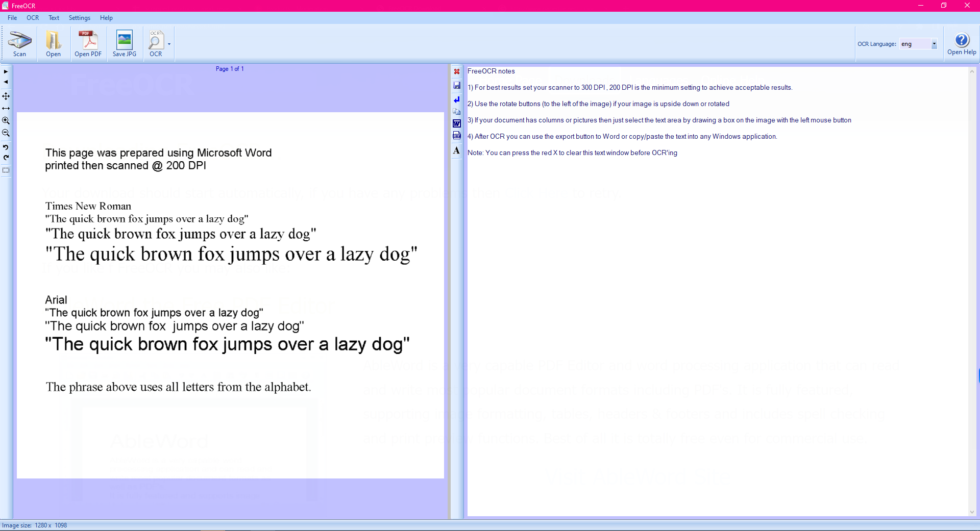Open the OCR Language combo box

(918, 44)
